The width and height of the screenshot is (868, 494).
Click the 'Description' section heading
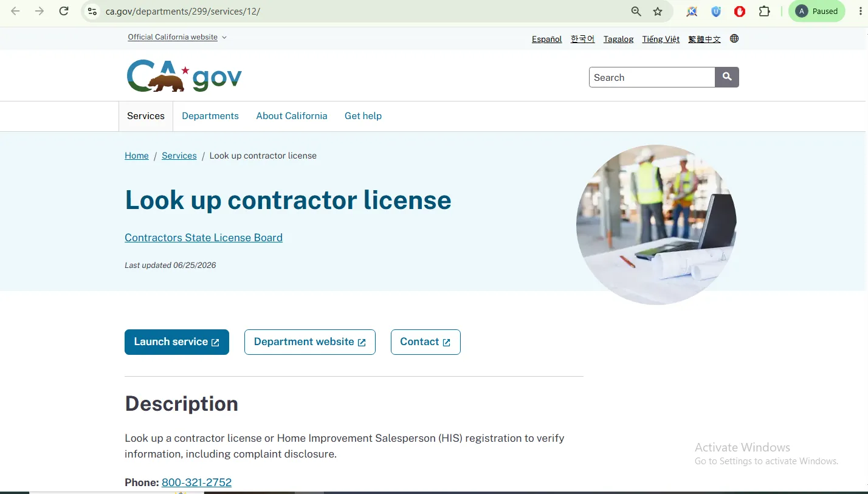pos(182,403)
